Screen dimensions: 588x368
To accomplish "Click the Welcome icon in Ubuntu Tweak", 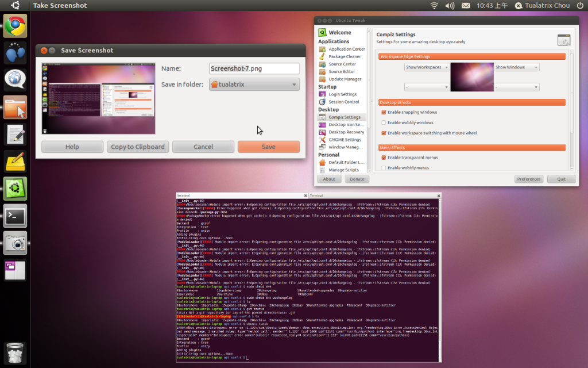I will click(322, 32).
